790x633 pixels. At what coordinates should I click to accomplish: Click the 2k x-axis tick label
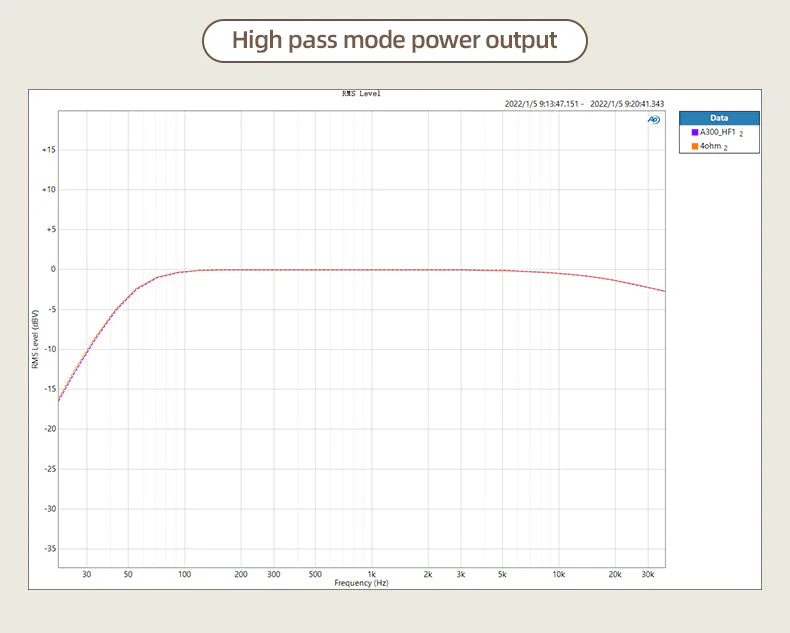pyautogui.click(x=428, y=574)
